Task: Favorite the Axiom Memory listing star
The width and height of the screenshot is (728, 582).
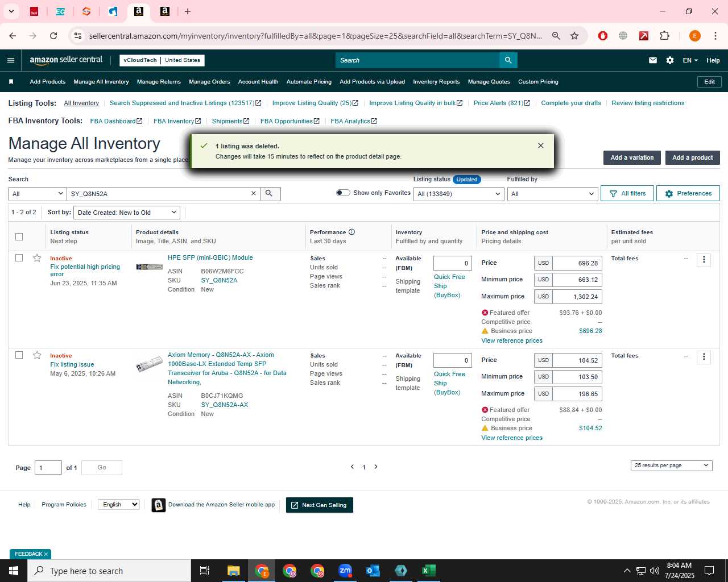Action: (x=37, y=355)
